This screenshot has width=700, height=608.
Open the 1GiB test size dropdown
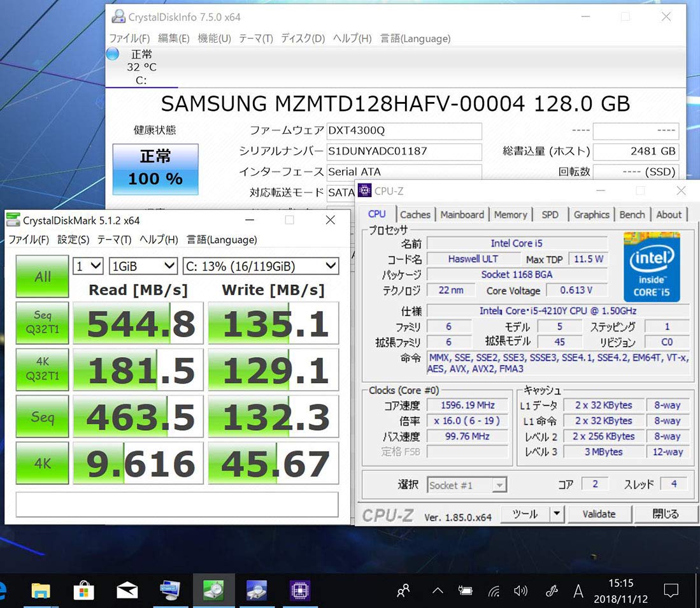[x=143, y=266]
